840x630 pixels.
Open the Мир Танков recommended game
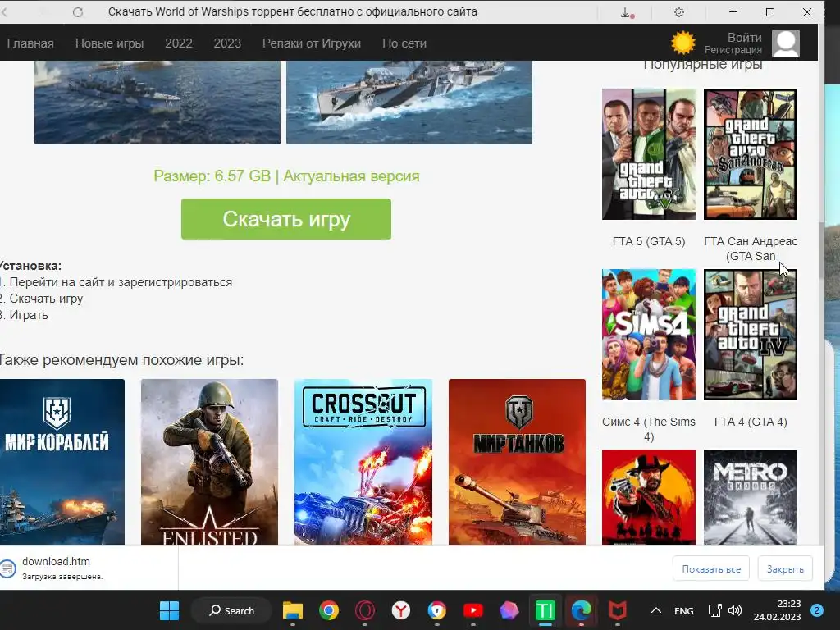[517, 462]
